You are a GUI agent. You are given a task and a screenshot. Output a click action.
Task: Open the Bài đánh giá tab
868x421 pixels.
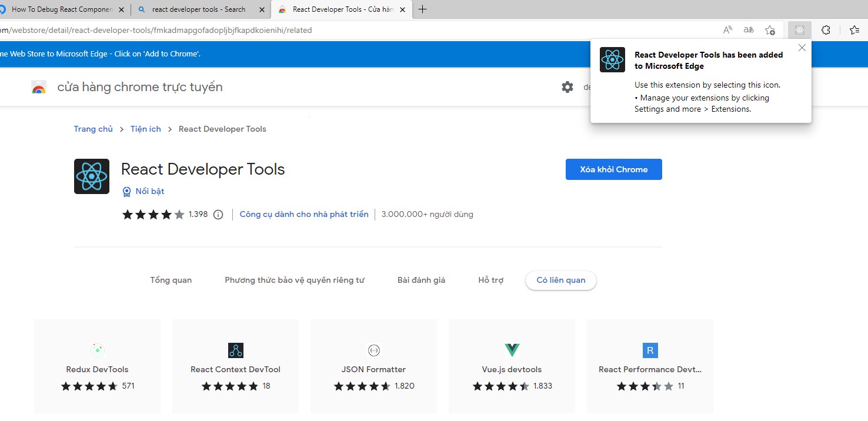[422, 280]
